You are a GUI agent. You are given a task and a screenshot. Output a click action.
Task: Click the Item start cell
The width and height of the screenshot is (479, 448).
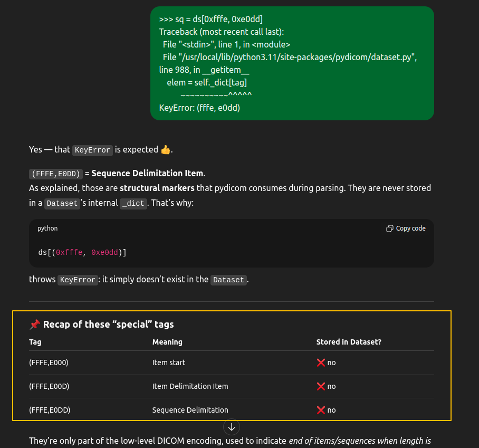pos(169,363)
